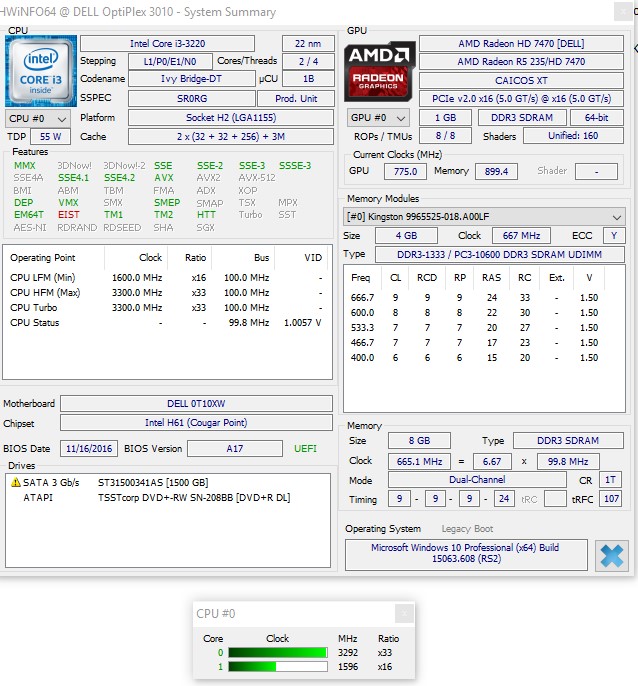Click the DELL 0T10XW motherboard field
Screen dimensions: 638x686
(x=196, y=403)
